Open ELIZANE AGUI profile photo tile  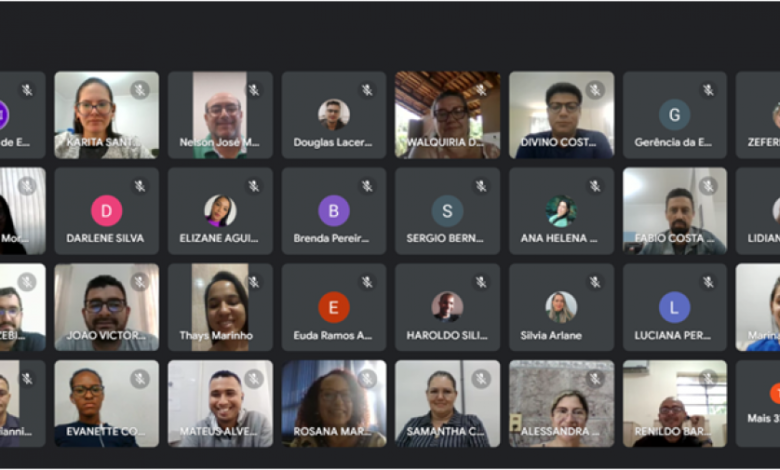pyautogui.click(x=220, y=211)
